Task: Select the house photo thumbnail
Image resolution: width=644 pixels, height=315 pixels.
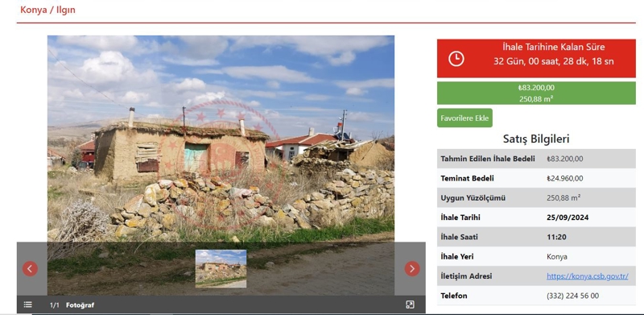Action: [x=221, y=268]
